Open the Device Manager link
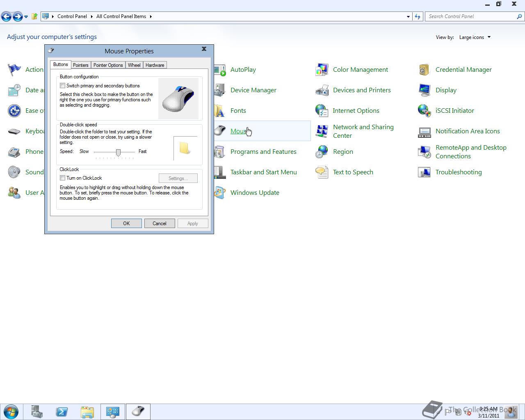Image resolution: width=525 pixels, height=420 pixels. pyautogui.click(x=253, y=90)
